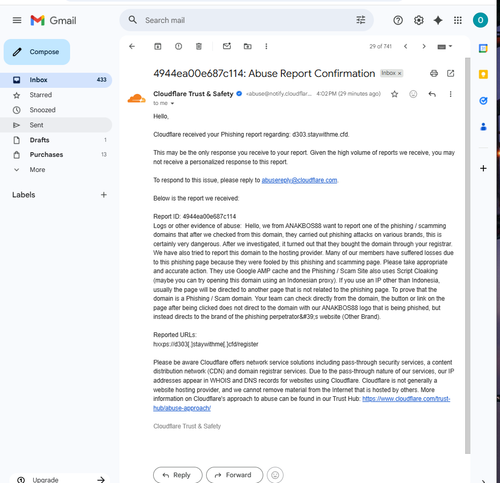Click the Gmail logo

[x=53, y=20]
